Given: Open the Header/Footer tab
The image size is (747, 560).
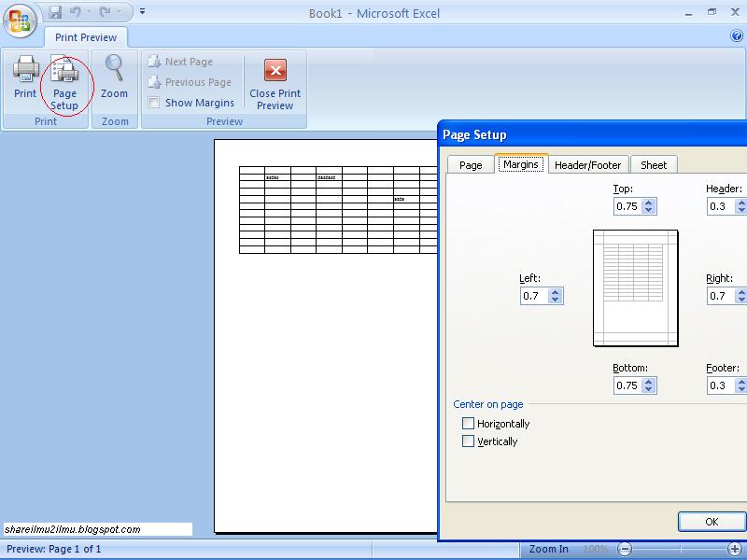Looking at the screenshot, I should tap(588, 165).
